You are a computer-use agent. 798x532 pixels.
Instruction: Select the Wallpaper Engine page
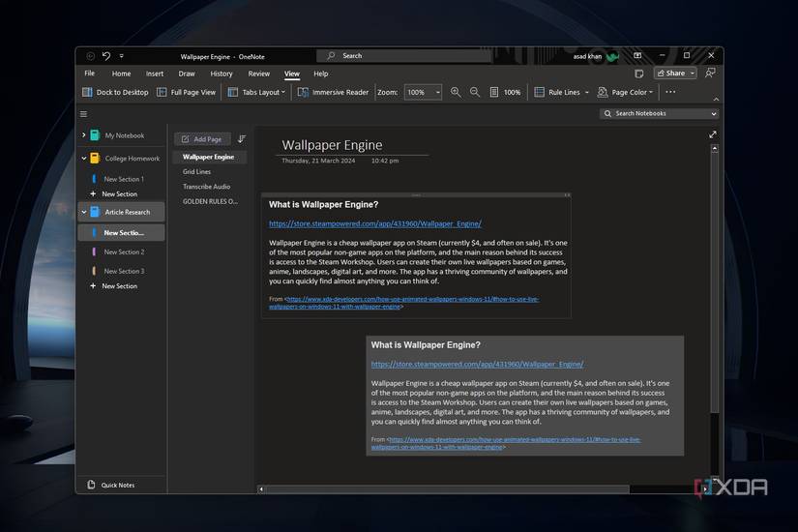[x=209, y=157]
